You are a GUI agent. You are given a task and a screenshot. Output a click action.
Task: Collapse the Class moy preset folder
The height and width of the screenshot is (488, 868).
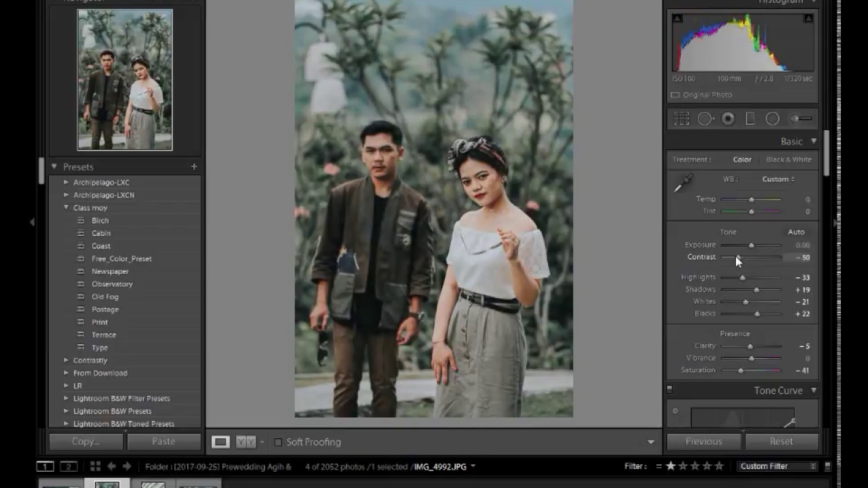pos(66,208)
